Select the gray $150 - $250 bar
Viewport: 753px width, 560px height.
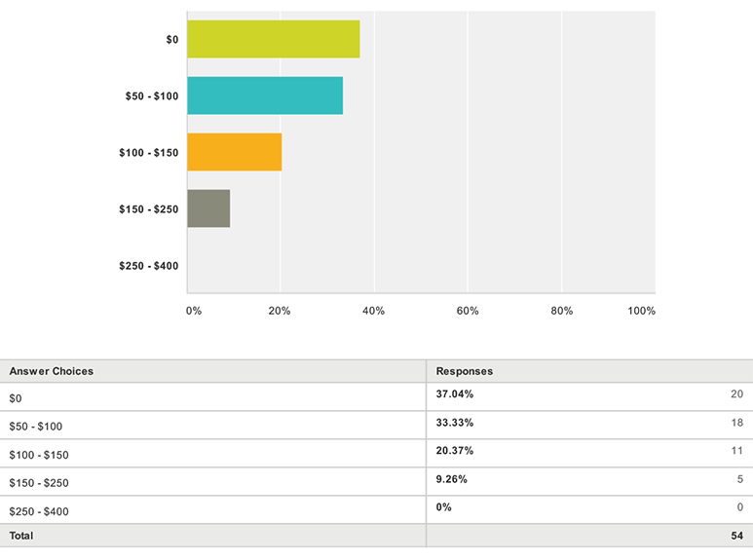(208, 208)
